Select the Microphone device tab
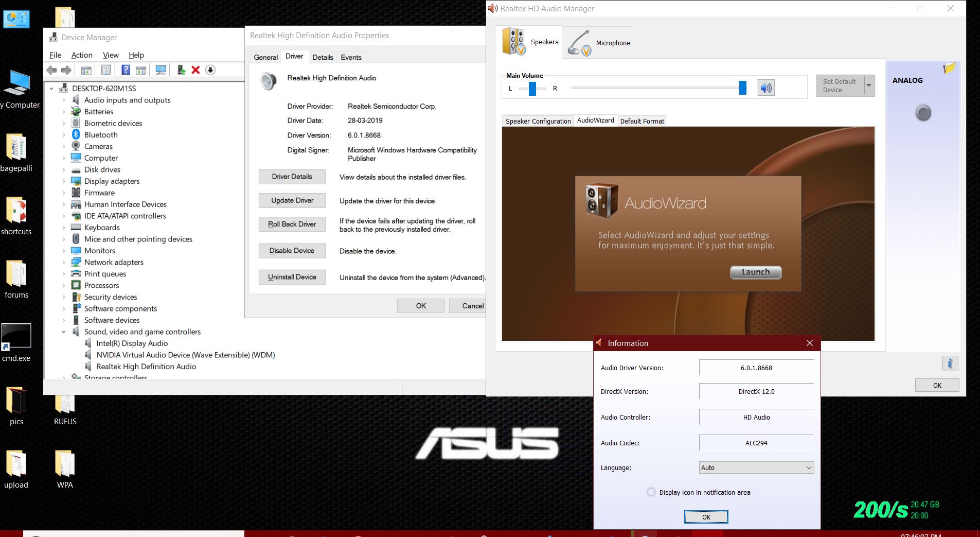This screenshot has height=537, width=980. tap(598, 43)
